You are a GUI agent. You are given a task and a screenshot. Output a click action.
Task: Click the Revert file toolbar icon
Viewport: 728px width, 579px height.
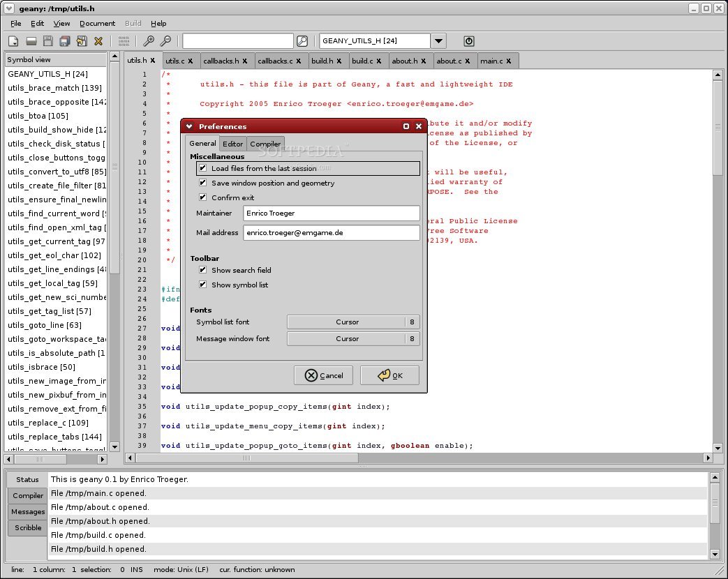(x=82, y=41)
